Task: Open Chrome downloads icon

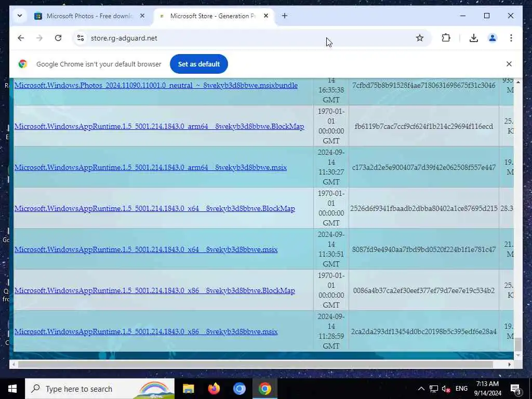Action: click(474, 38)
